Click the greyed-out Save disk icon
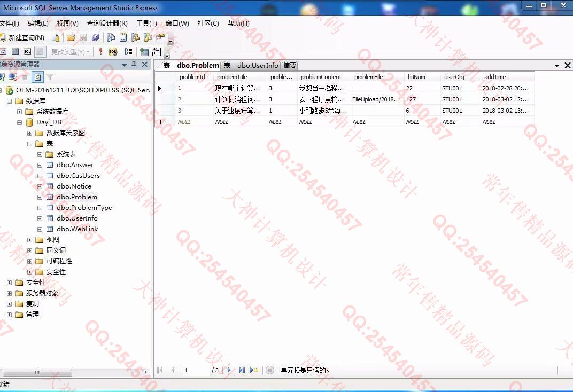 [83, 37]
